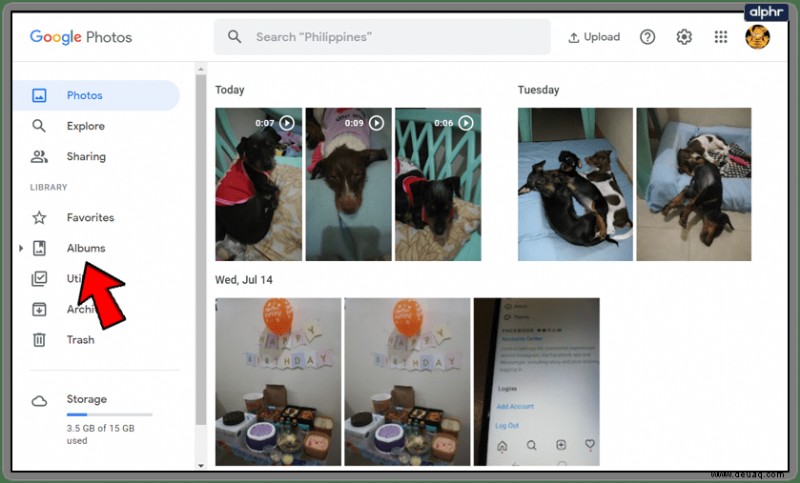Play the 0:09 video
This screenshot has height=483, width=800.
click(377, 123)
